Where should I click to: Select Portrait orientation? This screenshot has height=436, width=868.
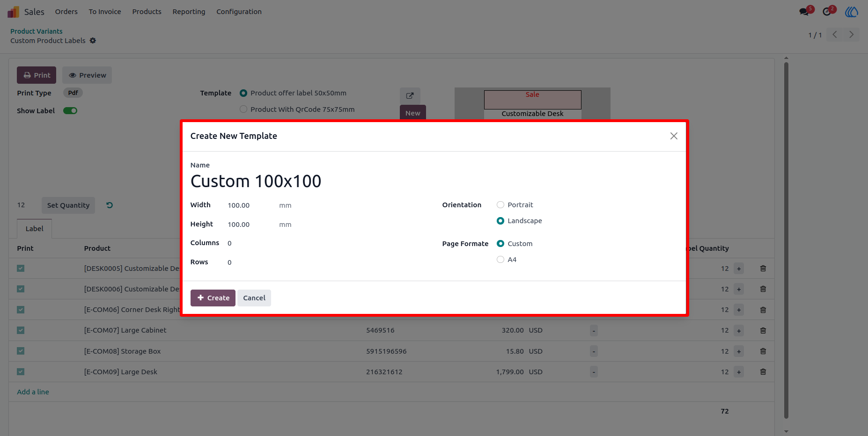(x=500, y=205)
